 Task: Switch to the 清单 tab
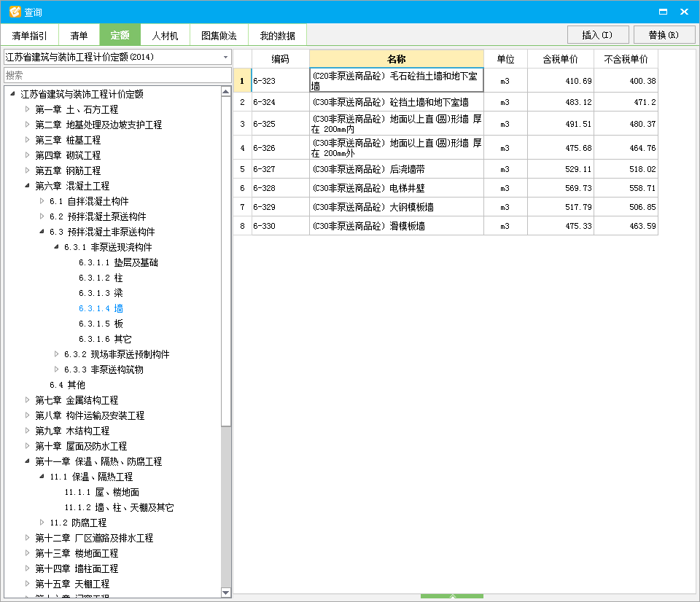tap(79, 35)
